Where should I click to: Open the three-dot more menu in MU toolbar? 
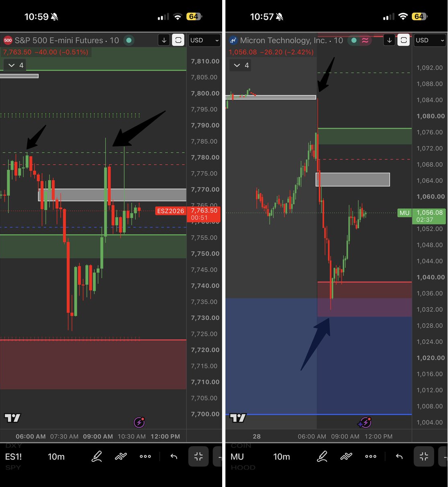pyautogui.click(x=371, y=457)
